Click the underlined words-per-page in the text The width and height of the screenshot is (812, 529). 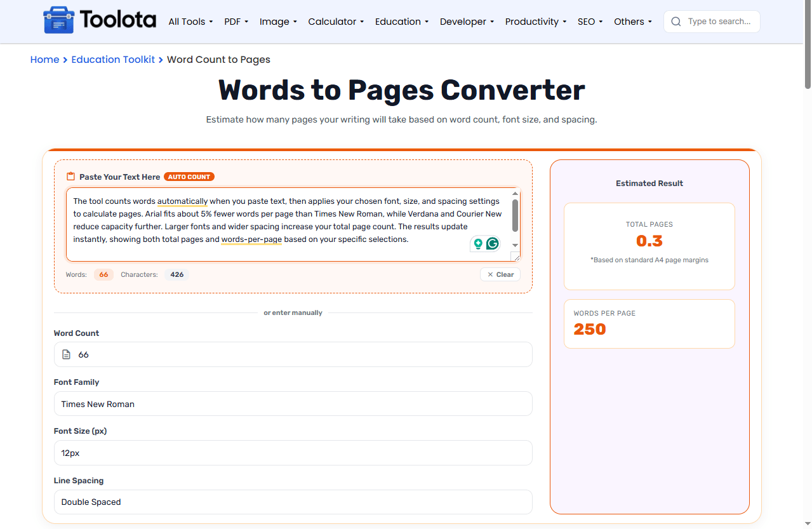click(x=251, y=239)
